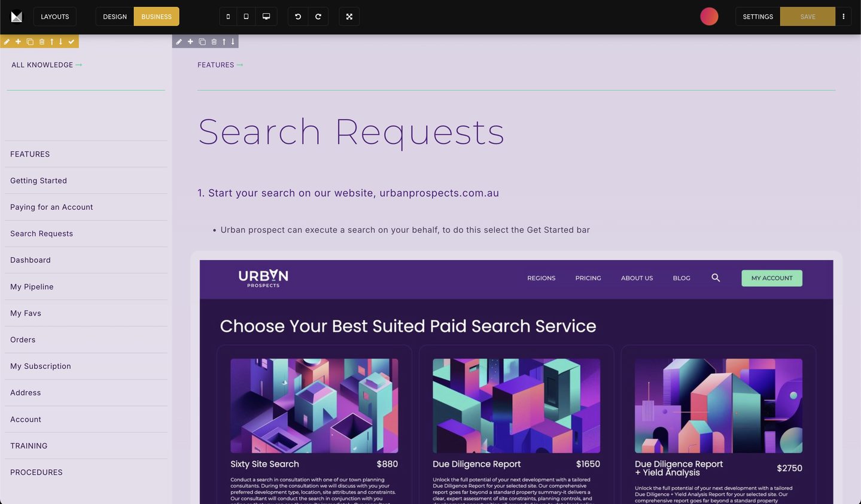Select the Business mode toggle
Viewport: 861px width, 504px height.
[156, 17]
